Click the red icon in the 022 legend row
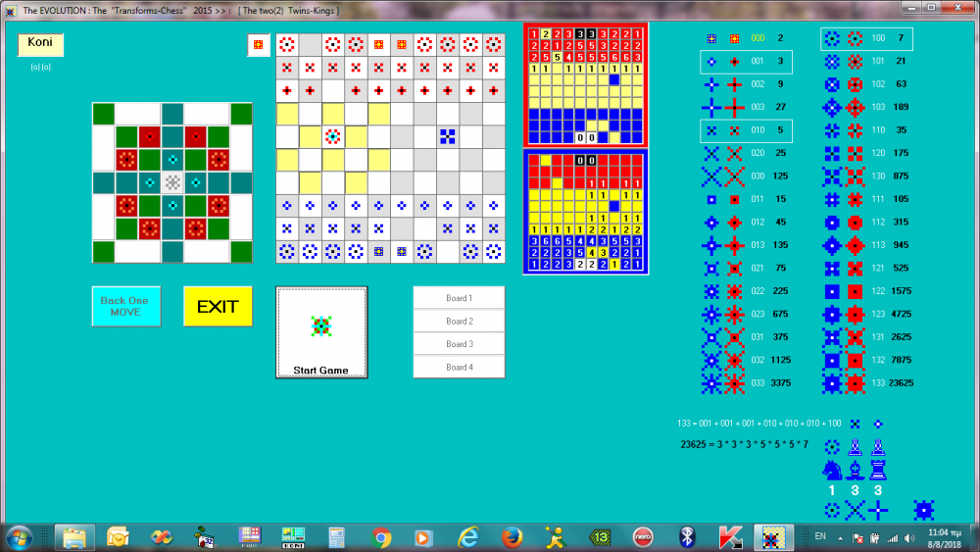The height and width of the screenshot is (552, 980). tap(734, 291)
